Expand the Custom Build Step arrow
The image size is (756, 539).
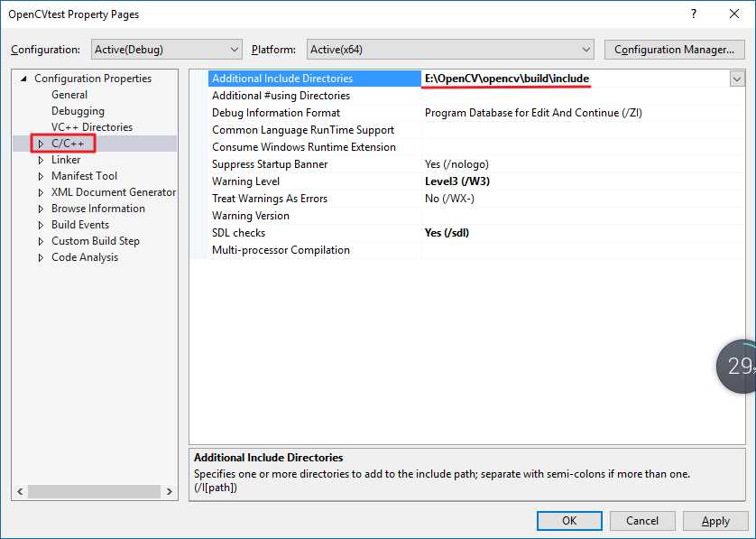pos(41,241)
